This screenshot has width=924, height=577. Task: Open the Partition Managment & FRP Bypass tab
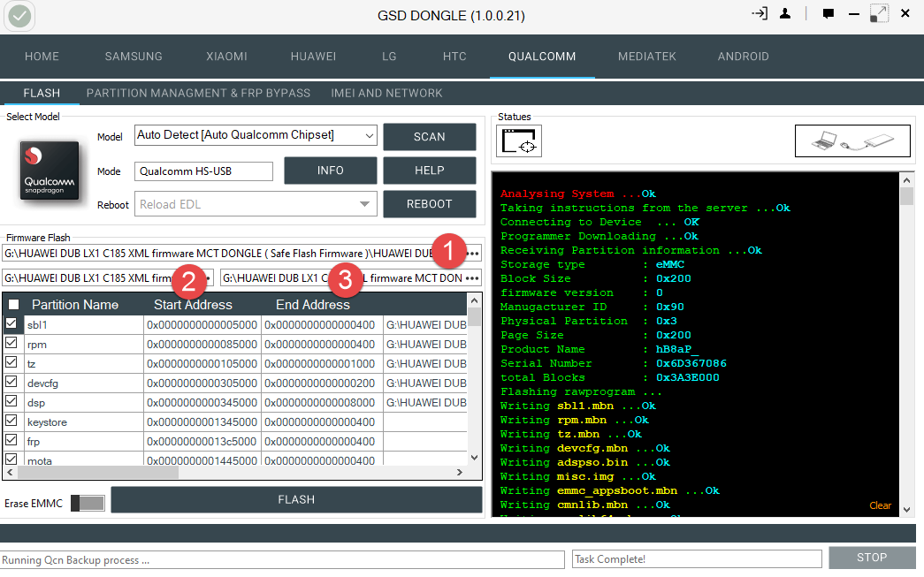pos(198,93)
